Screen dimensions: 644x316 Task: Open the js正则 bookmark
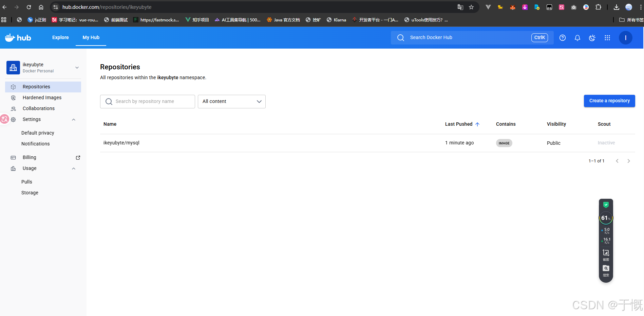click(x=37, y=20)
